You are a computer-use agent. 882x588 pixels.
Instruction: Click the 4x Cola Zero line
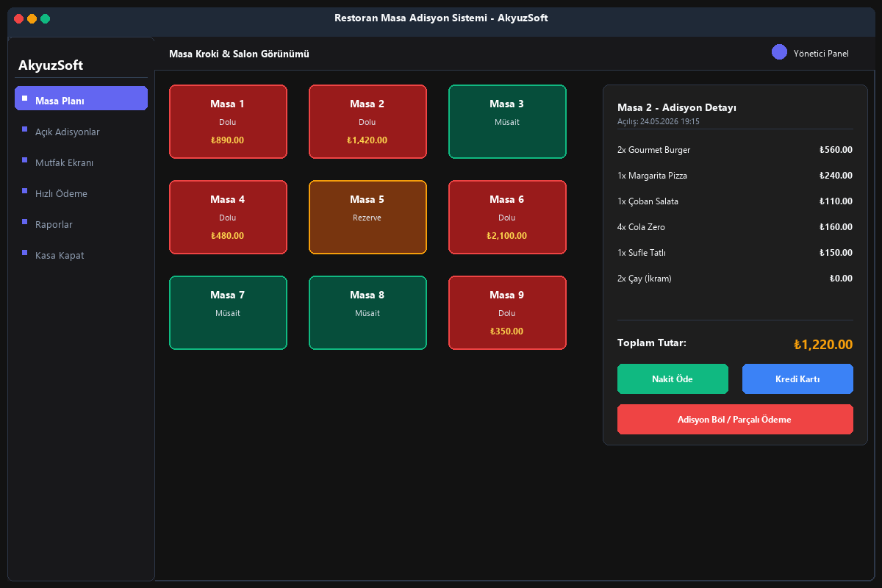point(735,227)
